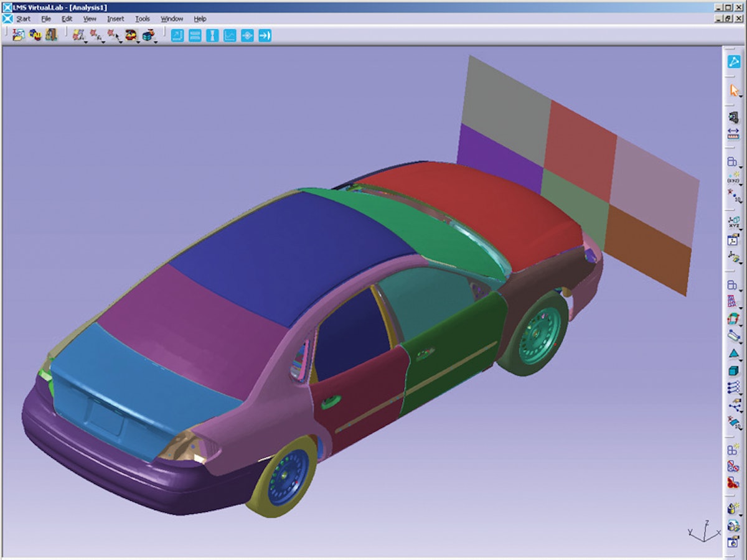The width and height of the screenshot is (747, 560).
Task: Click the teal cube icon in sidebar
Action: click(733, 371)
